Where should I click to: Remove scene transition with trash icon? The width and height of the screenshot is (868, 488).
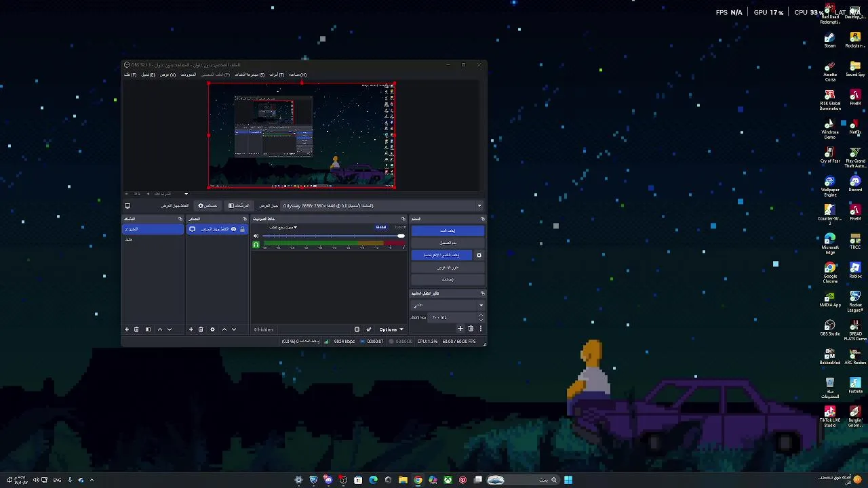pos(471,329)
